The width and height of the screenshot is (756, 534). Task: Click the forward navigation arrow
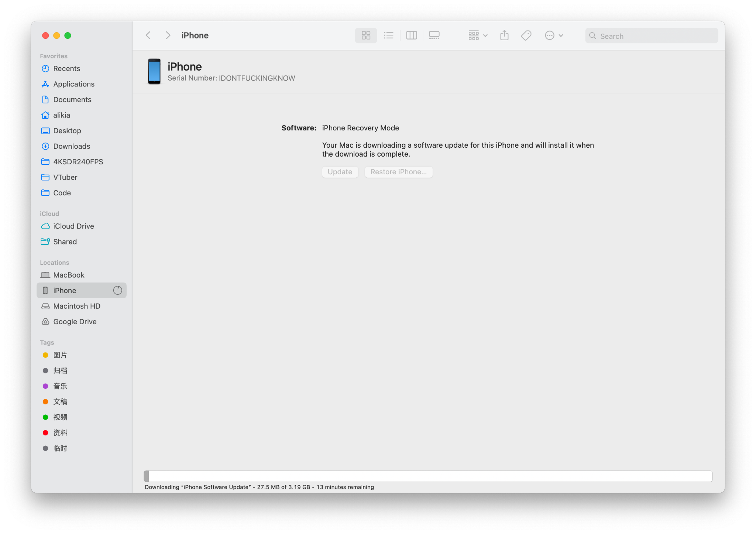click(x=168, y=35)
